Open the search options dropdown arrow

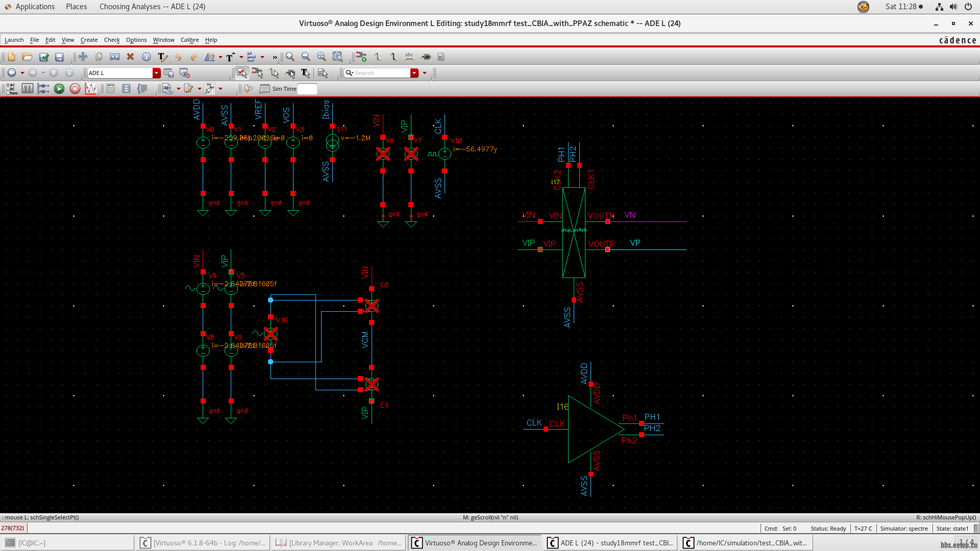point(425,73)
